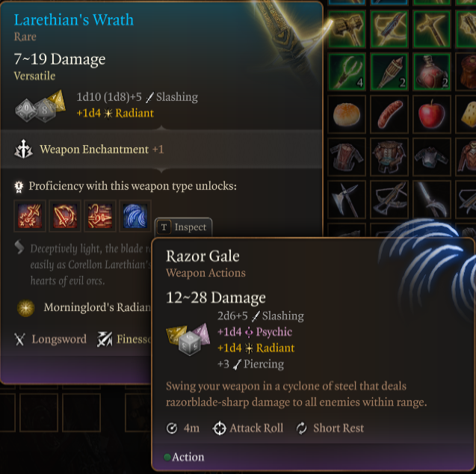The width and height of the screenshot is (476, 474).
Task: Select the second red weapon action icon
Action: 65,216
